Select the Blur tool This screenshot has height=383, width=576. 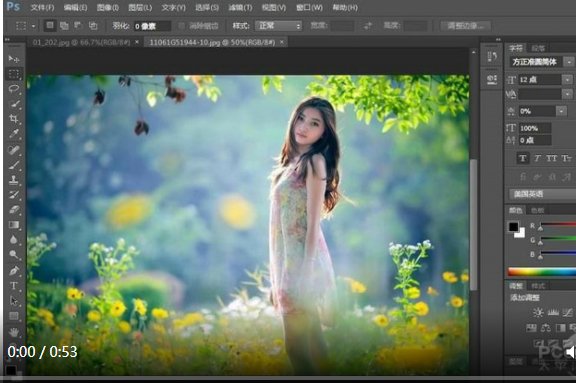[x=14, y=240]
